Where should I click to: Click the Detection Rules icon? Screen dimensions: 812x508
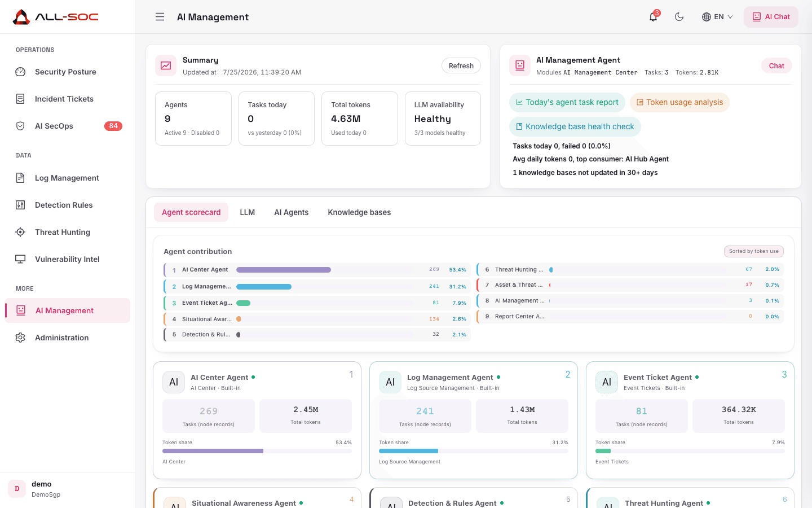[20, 205]
